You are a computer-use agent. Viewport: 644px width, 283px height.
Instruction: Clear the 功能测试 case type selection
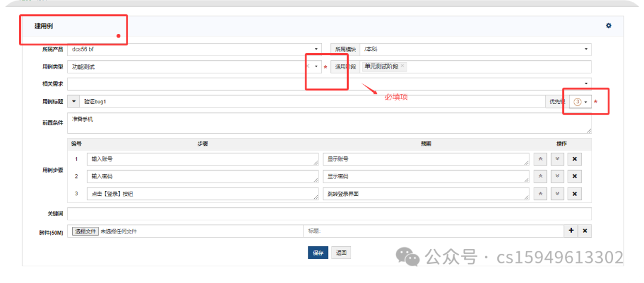(x=308, y=66)
